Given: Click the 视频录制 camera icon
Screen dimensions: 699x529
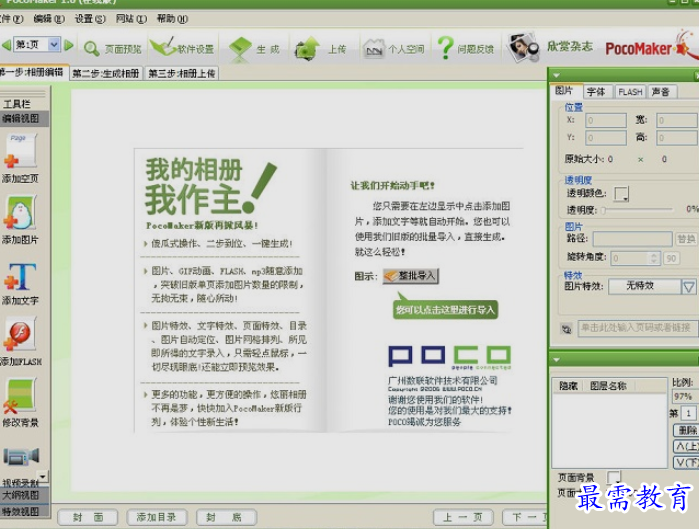Looking at the screenshot, I should pyautogui.click(x=21, y=457).
